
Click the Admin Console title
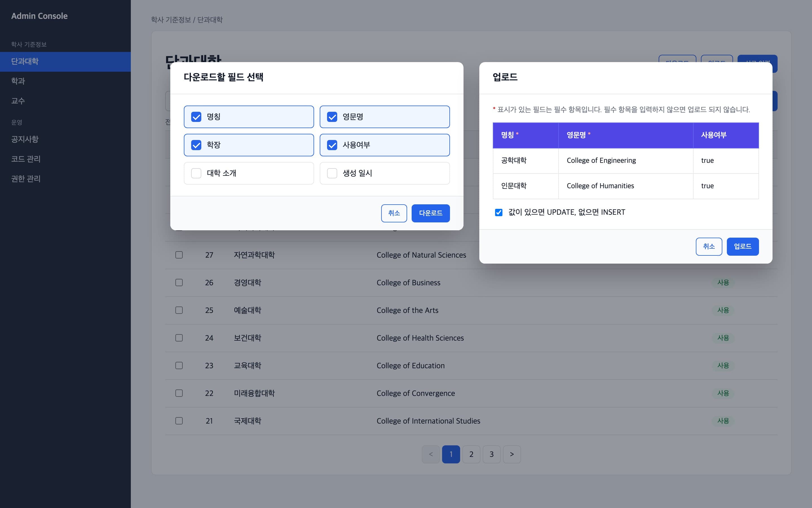click(x=39, y=16)
